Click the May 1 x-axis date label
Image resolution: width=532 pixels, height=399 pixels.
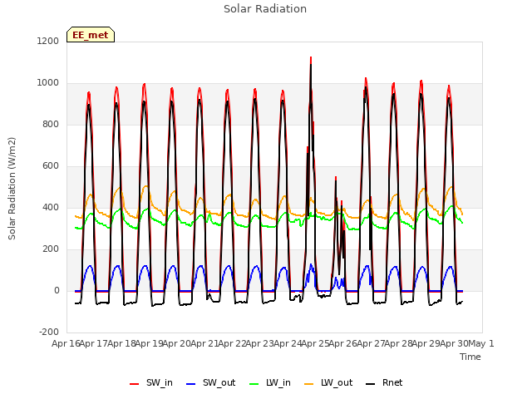point(481,343)
